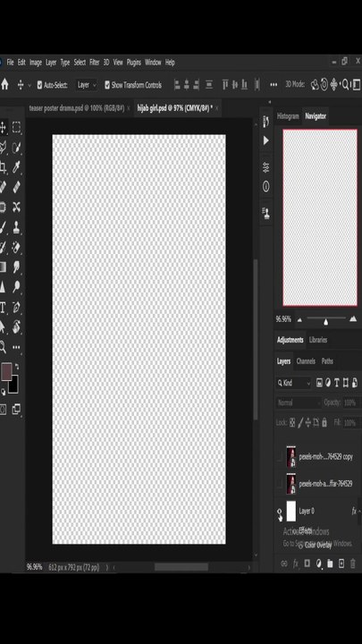Open the search icon in options bar
362x644 pixels.
coord(346,85)
